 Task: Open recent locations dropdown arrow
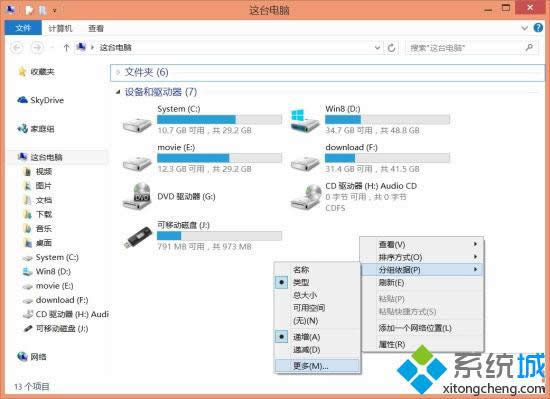pos(52,47)
